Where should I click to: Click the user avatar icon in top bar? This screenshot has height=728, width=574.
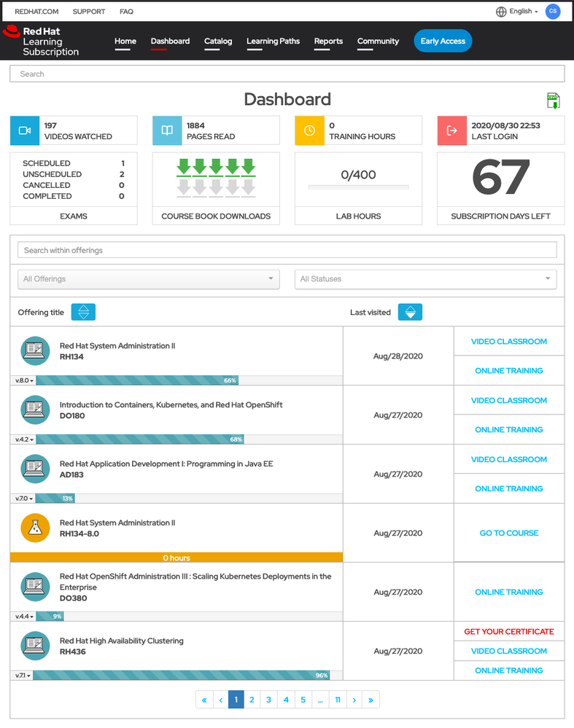pyautogui.click(x=553, y=11)
